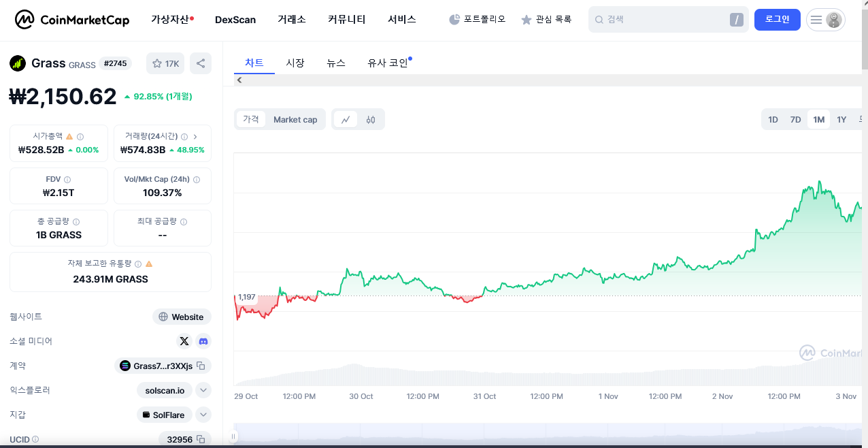Click the left handle of chart range slider
Screen dimensions: 868x448
coord(233,436)
